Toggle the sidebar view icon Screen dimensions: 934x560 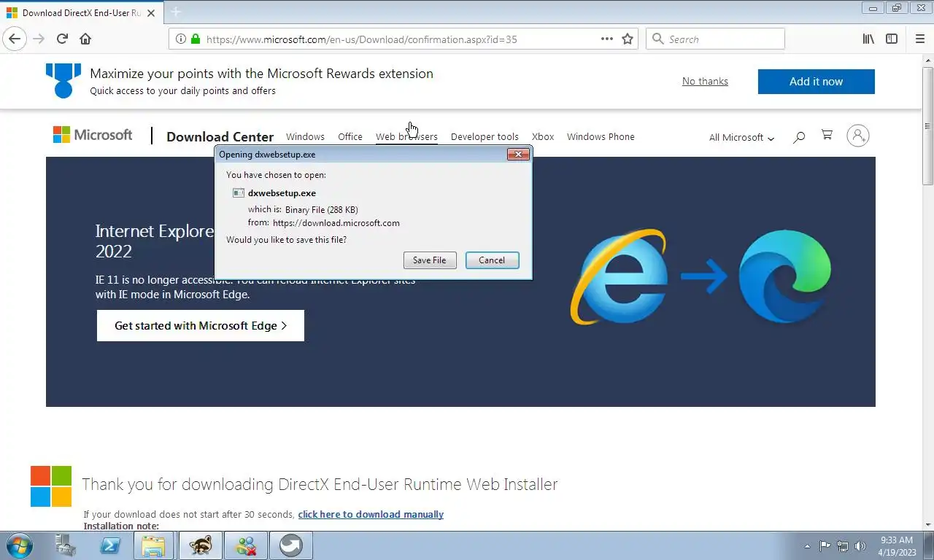(892, 39)
